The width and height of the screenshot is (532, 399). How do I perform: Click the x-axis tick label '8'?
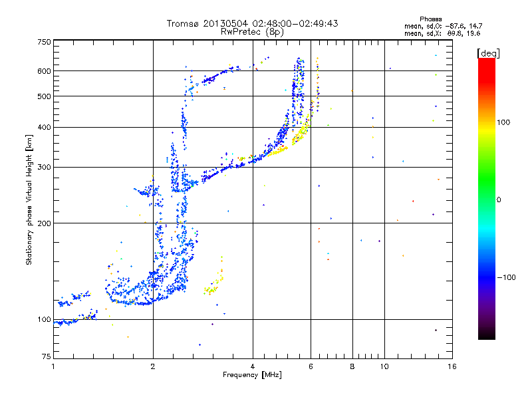352,366
